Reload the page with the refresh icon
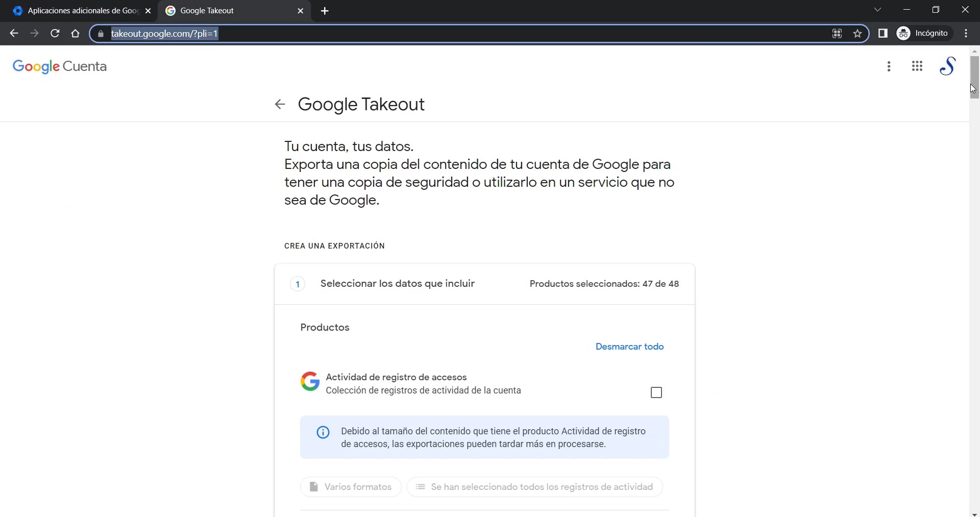This screenshot has height=517, width=980. (x=55, y=34)
